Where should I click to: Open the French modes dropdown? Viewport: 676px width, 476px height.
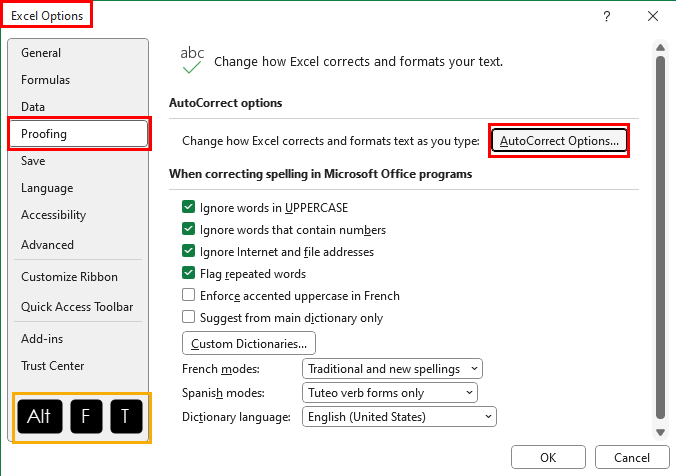click(x=392, y=369)
